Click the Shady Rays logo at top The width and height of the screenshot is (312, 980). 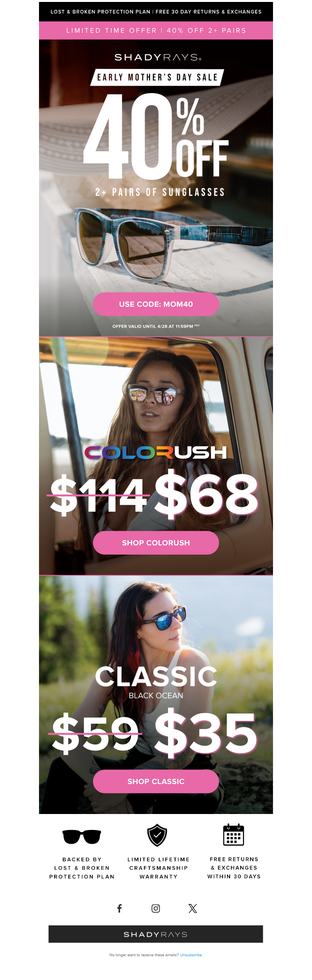(158, 57)
